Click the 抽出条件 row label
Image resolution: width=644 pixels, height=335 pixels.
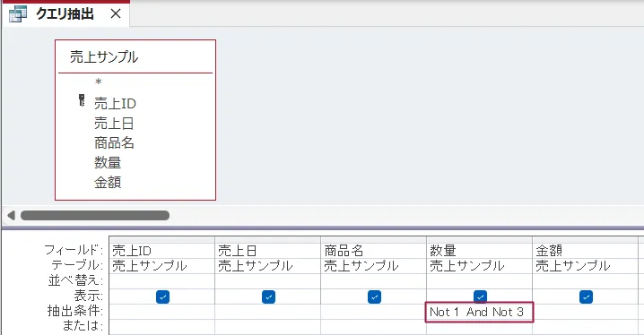coord(74,311)
